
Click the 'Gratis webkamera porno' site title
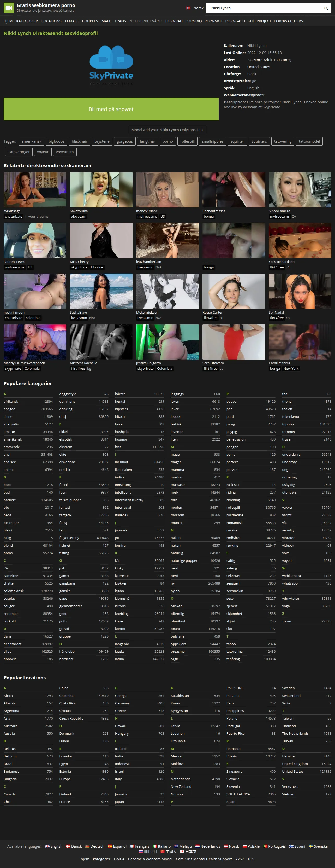point(46,5)
